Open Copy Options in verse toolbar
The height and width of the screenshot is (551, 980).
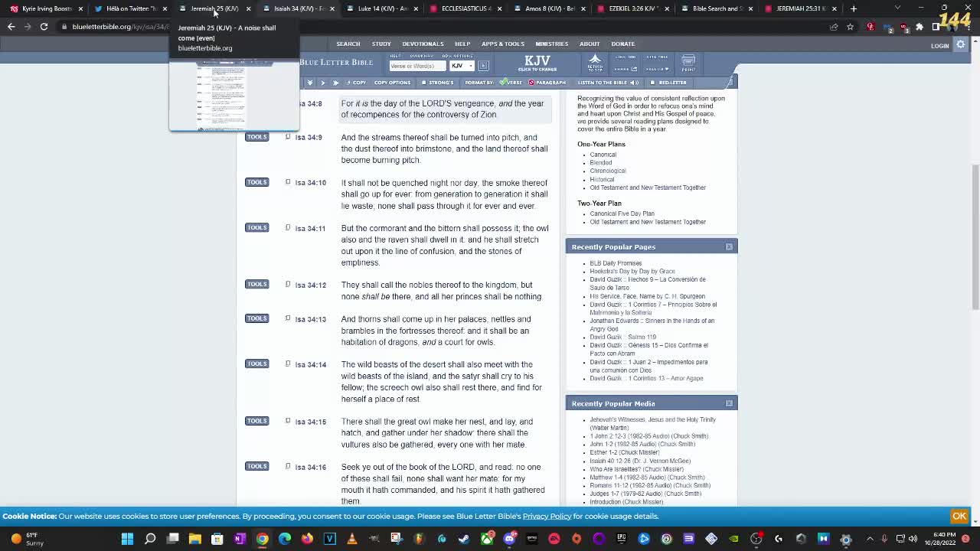pos(392,83)
